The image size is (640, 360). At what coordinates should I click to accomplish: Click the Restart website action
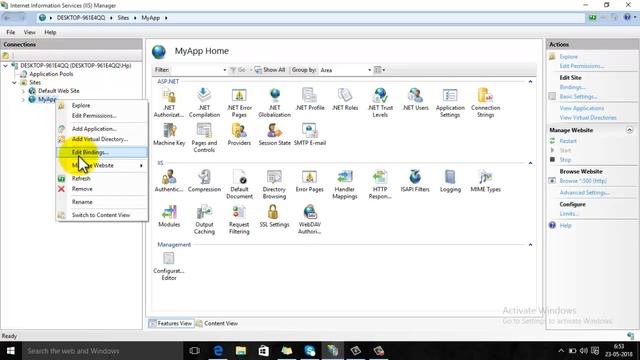click(568, 141)
